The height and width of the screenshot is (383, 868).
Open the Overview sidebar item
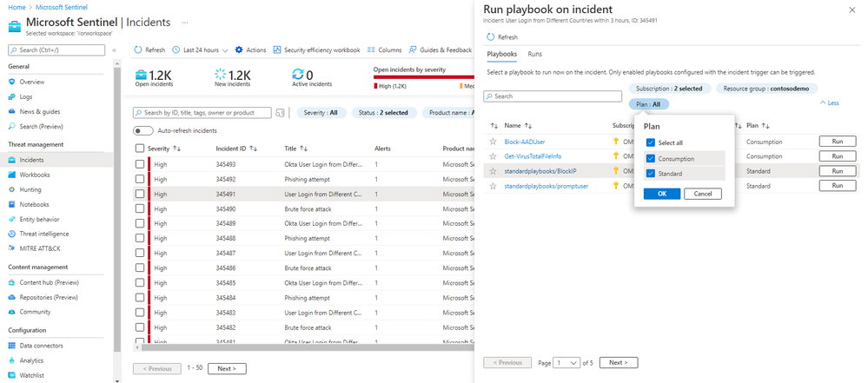[x=31, y=82]
